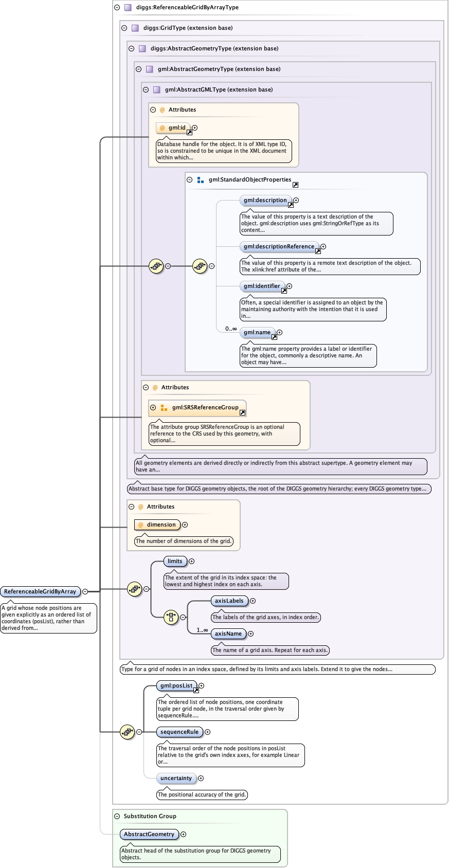Click the reference arrow on gml:description
Screen dimensions: 449x868
coord(291,205)
